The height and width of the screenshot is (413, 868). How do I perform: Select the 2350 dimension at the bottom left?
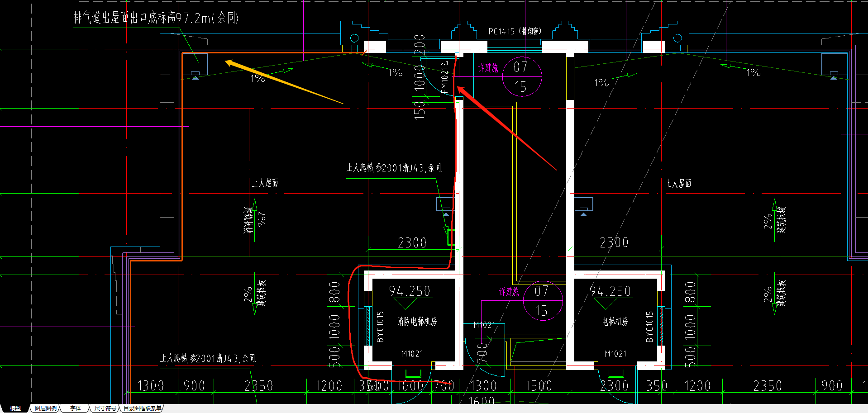258,386
